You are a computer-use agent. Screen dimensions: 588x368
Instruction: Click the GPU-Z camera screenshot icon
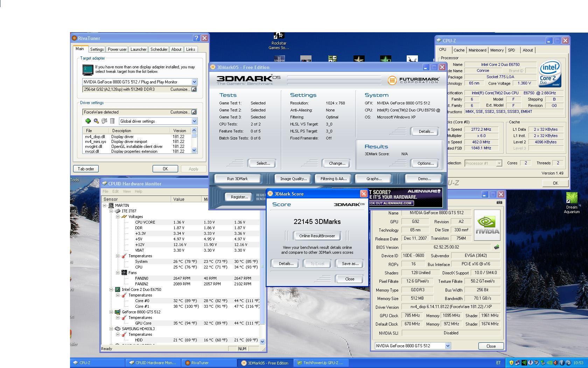(499, 202)
